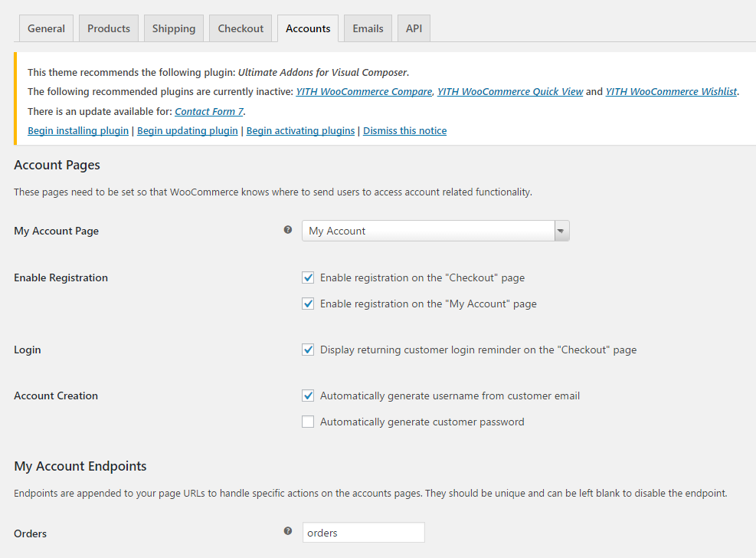Click "Ultimate Addons for Visual Composer" text

click(323, 72)
